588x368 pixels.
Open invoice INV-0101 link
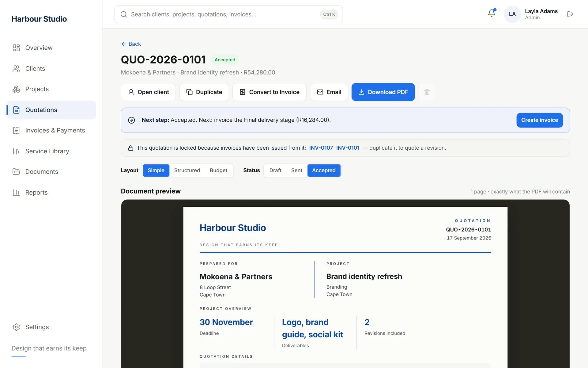(x=348, y=148)
